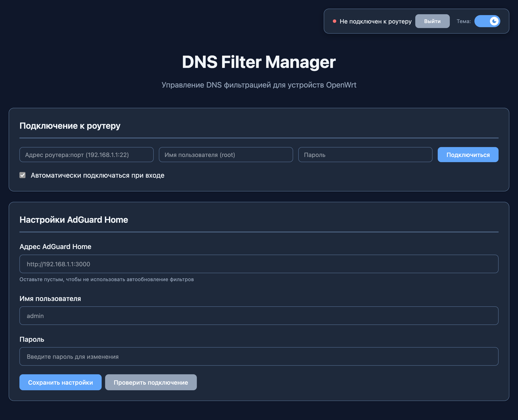Click the red connection status dot

click(x=335, y=21)
